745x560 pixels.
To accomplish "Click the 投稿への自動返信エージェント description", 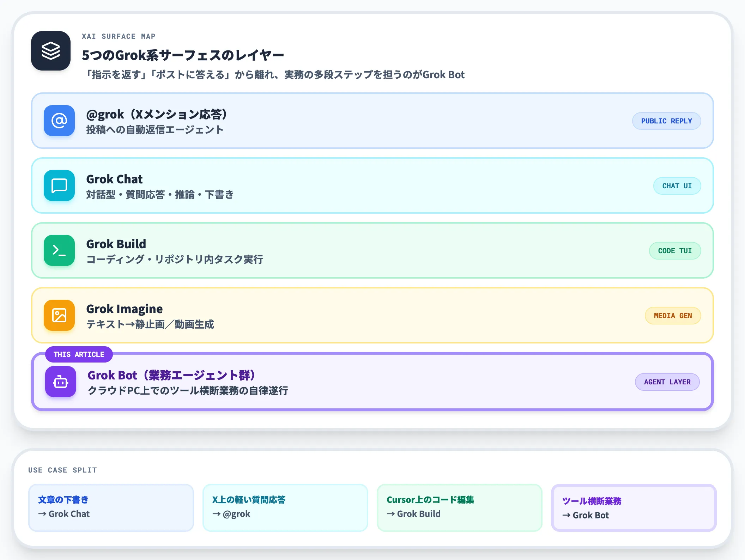I will [x=155, y=130].
